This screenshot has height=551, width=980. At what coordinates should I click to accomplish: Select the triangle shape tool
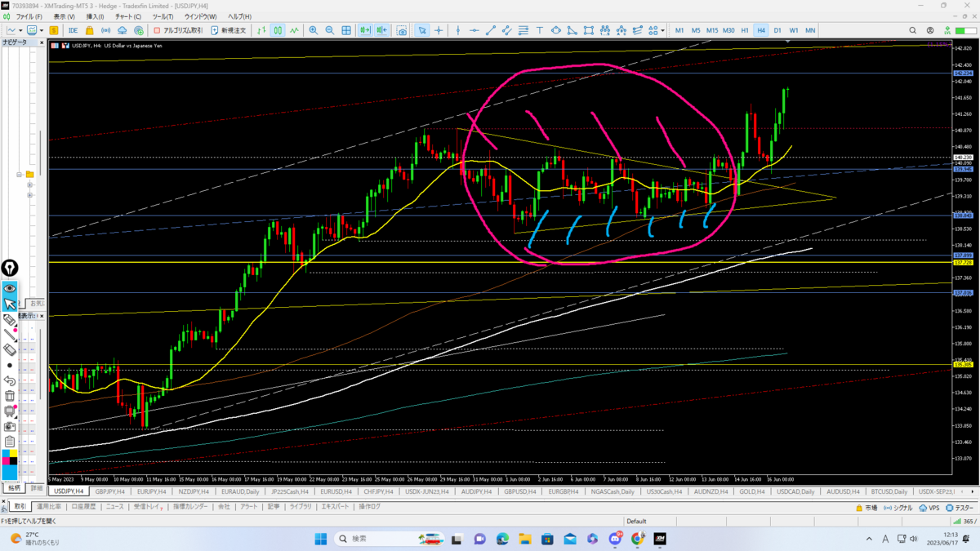coord(572,30)
